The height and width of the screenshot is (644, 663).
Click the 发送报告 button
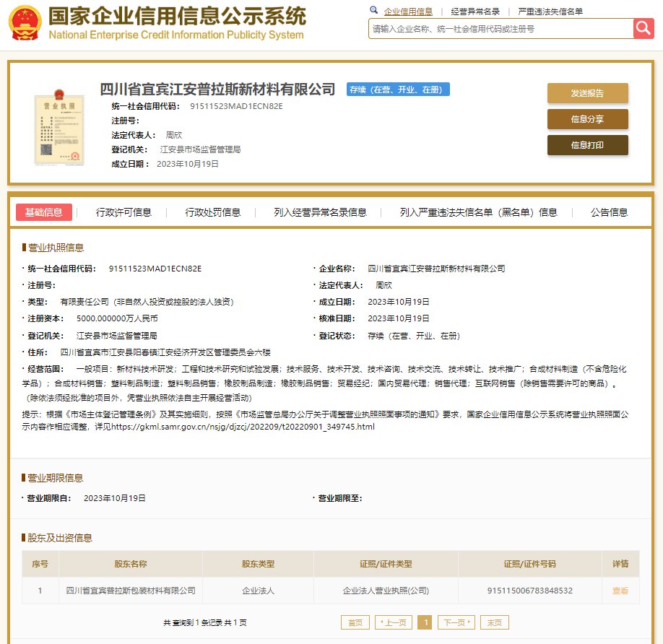[x=587, y=93]
